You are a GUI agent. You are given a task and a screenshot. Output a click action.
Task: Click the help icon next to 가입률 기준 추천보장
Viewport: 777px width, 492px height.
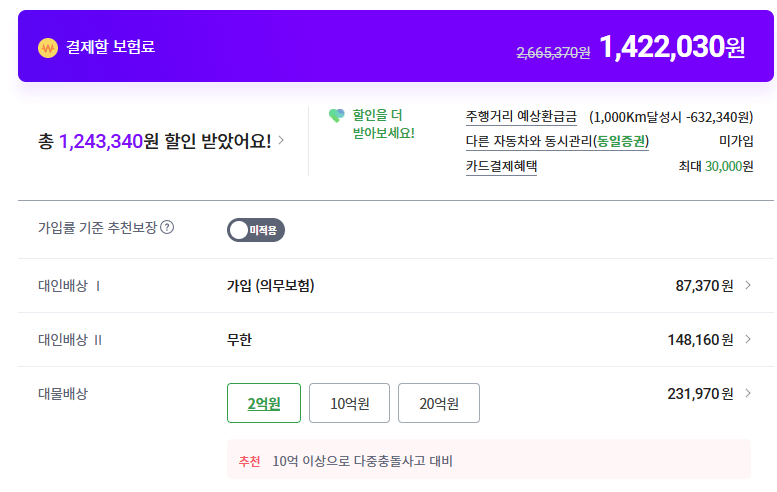[167, 227]
